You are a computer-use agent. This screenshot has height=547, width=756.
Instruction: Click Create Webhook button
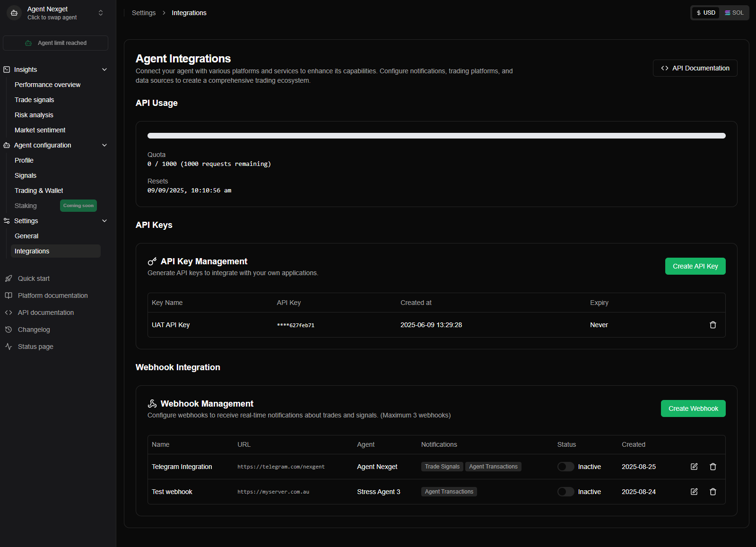(693, 408)
